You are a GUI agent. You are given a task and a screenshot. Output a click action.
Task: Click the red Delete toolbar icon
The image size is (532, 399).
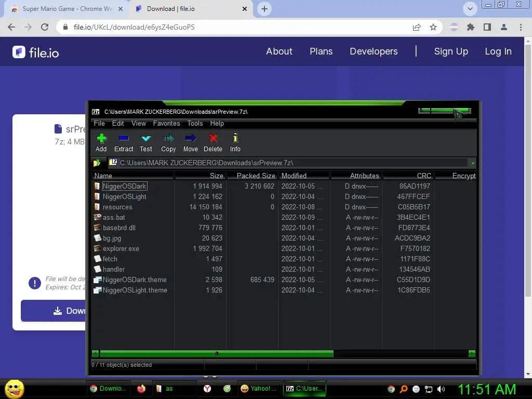[x=213, y=142]
